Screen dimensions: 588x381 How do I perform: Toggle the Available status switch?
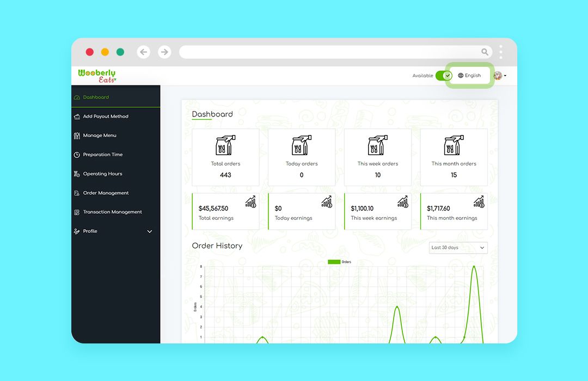coord(444,75)
